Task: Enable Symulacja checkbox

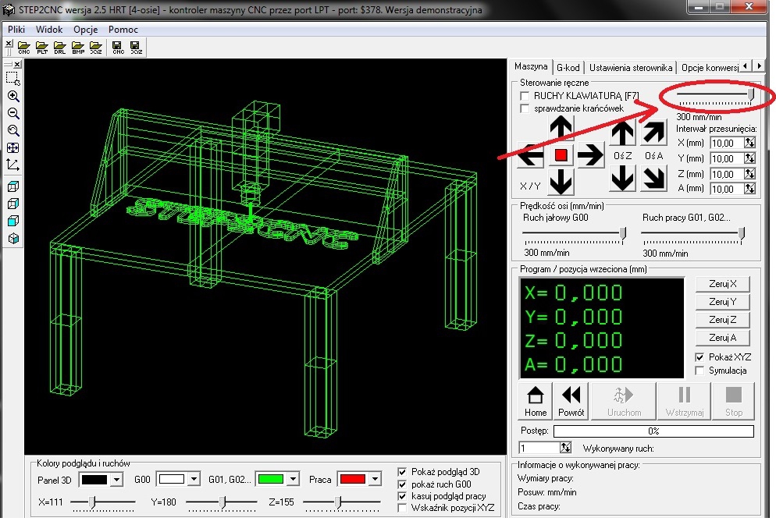Action: tap(699, 371)
